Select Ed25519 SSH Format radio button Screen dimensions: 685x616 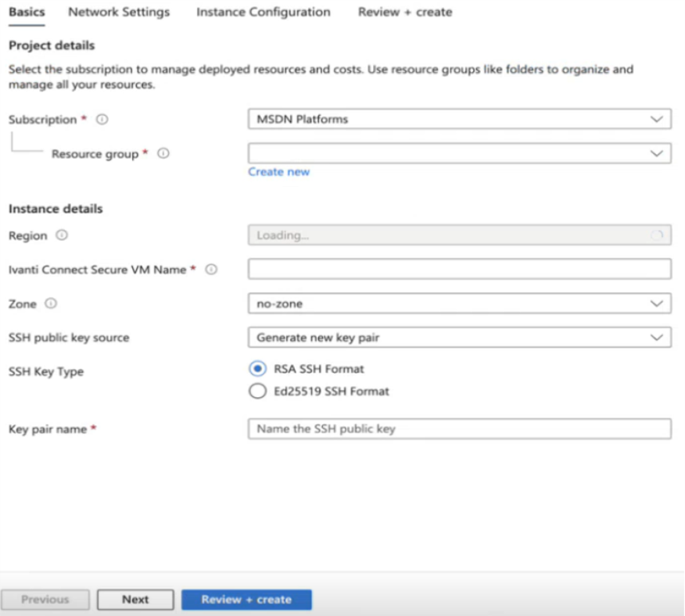click(x=258, y=391)
